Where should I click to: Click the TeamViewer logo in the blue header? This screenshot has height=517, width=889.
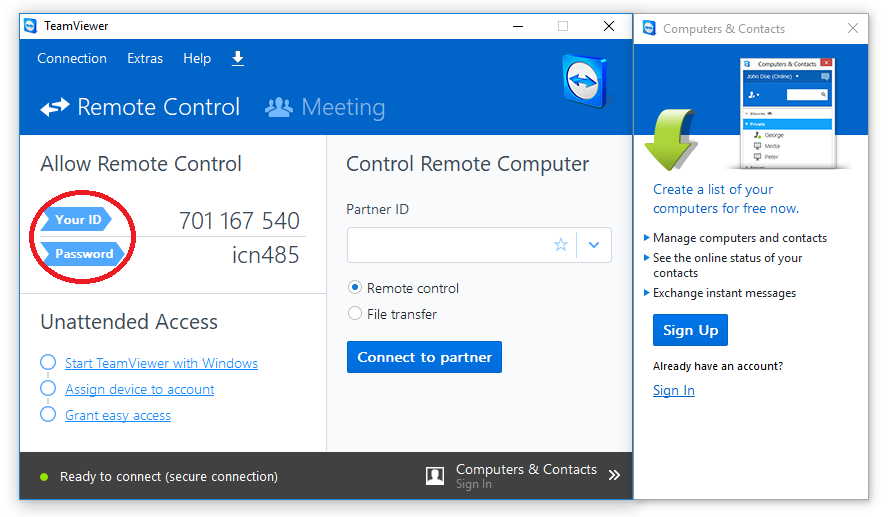point(585,81)
